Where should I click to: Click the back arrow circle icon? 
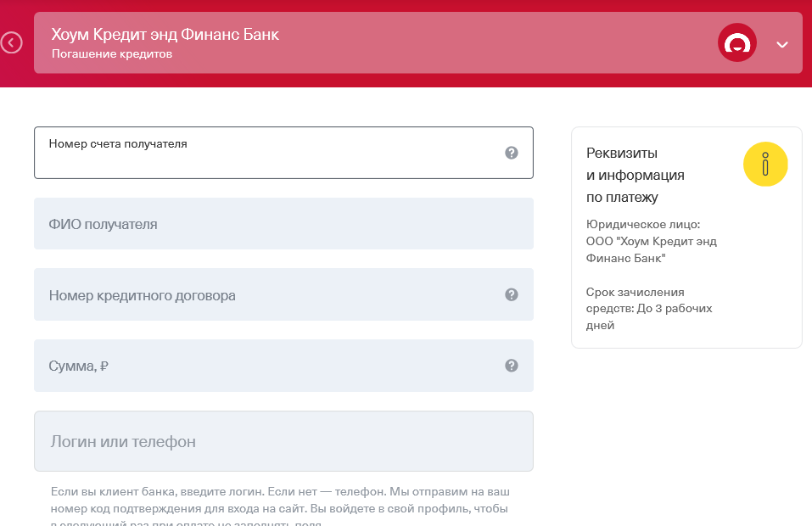click(x=11, y=42)
